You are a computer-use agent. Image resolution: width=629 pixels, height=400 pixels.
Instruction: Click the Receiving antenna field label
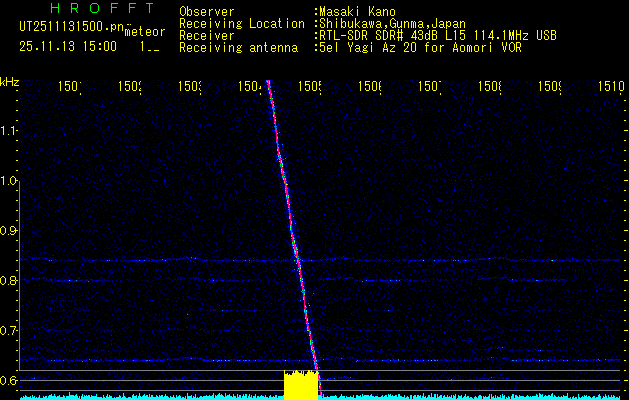tap(238, 47)
